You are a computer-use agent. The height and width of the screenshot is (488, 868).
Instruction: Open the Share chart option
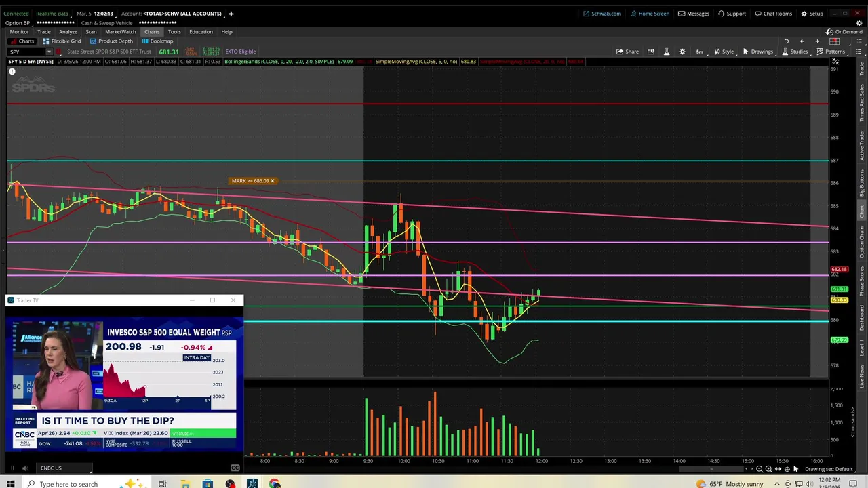click(x=627, y=52)
